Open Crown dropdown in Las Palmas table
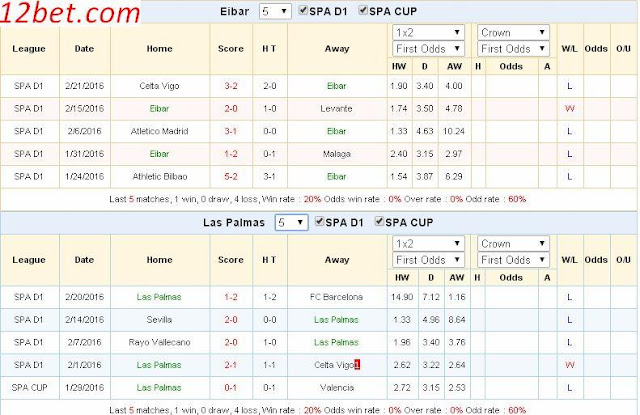640x415 pixels. pyautogui.click(x=513, y=244)
